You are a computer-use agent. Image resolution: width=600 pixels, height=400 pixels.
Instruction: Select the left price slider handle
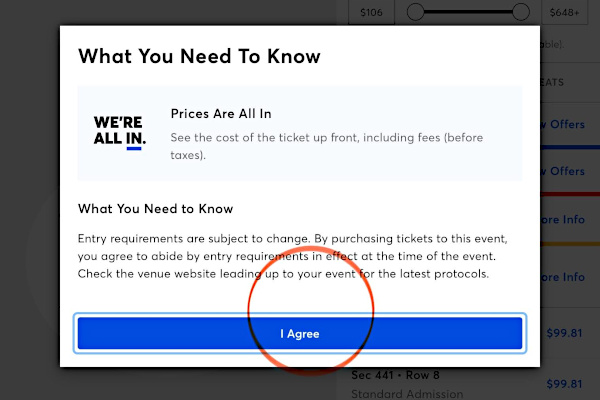click(x=415, y=12)
